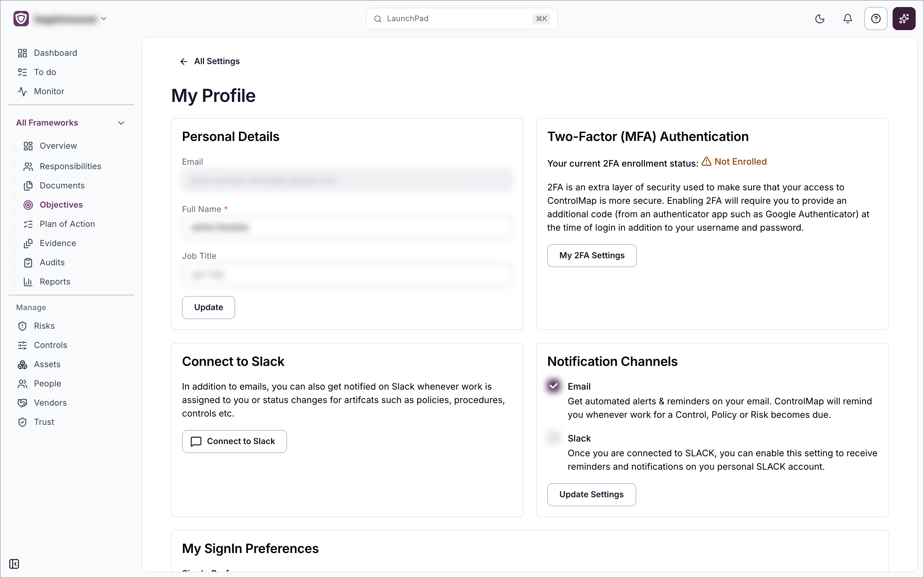Click the Vendors handshake icon
Screen dimensions: 924x578
pyautogui.click(x=22, y=403)
